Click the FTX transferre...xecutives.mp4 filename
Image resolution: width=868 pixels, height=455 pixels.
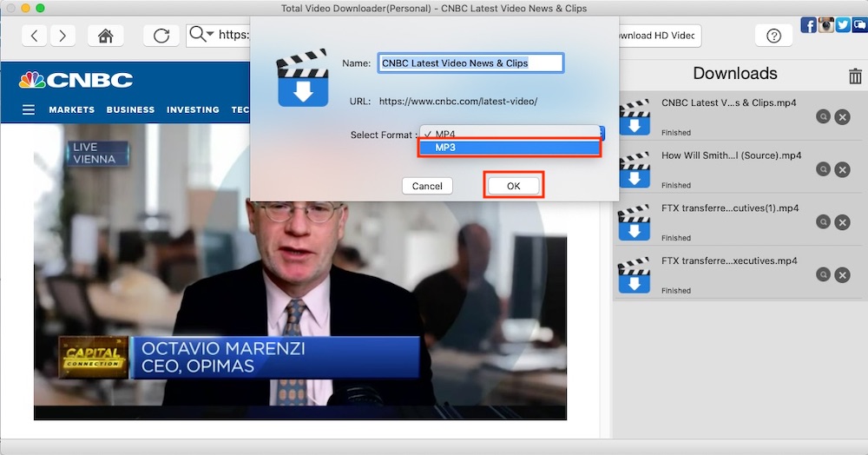729,260
